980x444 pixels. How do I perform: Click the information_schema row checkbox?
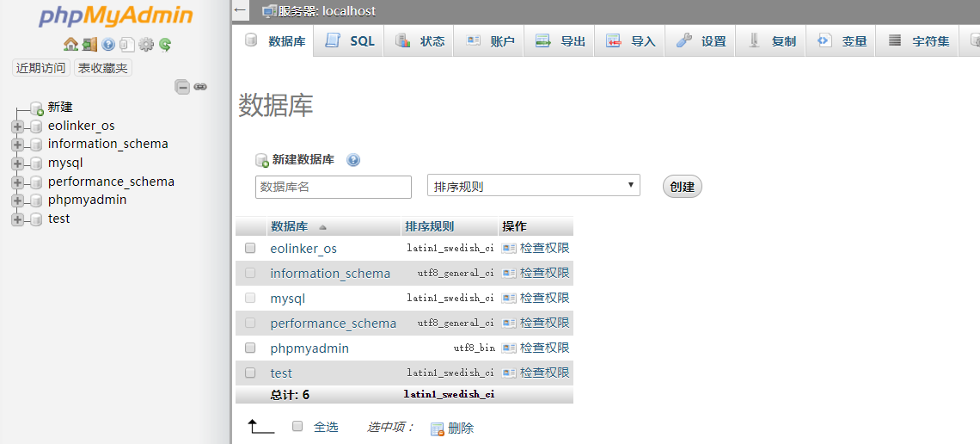(250, 273)
